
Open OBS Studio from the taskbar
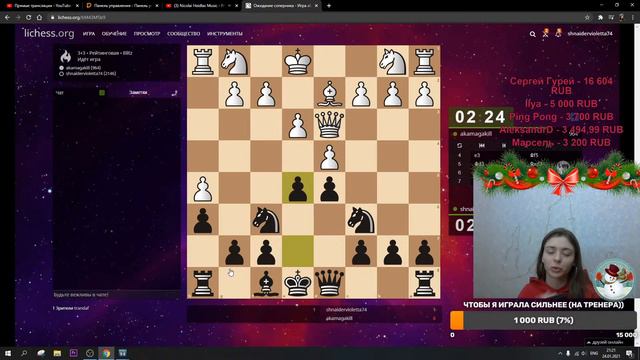pyautogui.click(x=90, y=353)
